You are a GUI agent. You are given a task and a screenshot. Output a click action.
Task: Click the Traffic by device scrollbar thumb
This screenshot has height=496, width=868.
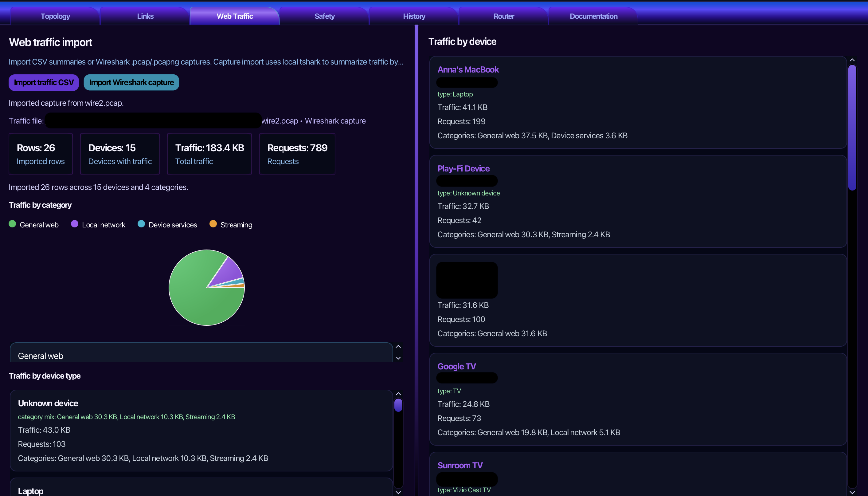(x=852, y=128)
